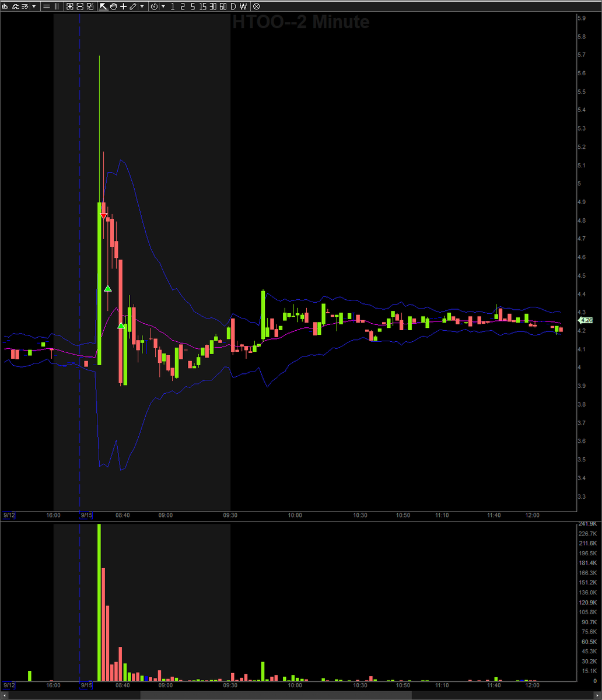Switch to 30 minute interval

click(x=213, y=6)
